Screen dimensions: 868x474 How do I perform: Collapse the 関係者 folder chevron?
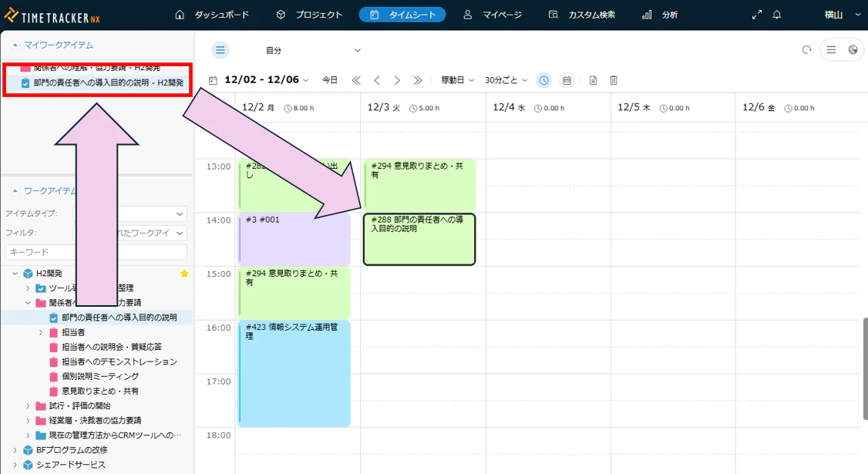coord(28,303)
